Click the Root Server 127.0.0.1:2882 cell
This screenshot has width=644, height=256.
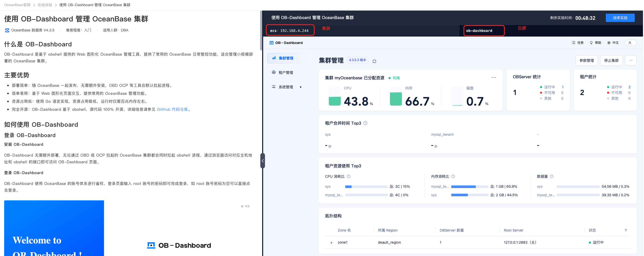(x=520, y=243)
